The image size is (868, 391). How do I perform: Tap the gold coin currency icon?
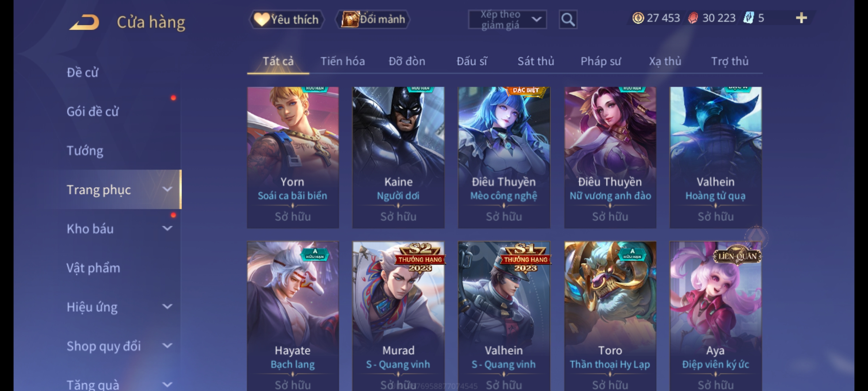638,18
